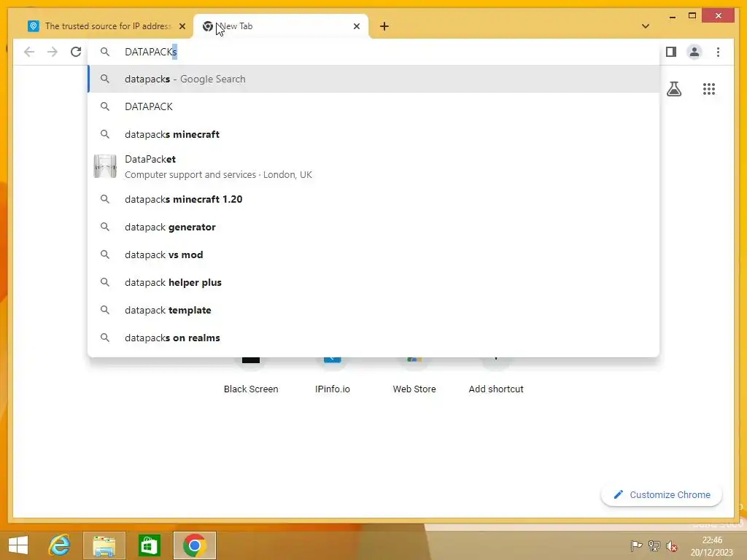Reload the current page
The image size is (747, 560).
click(x=76, y=52)
